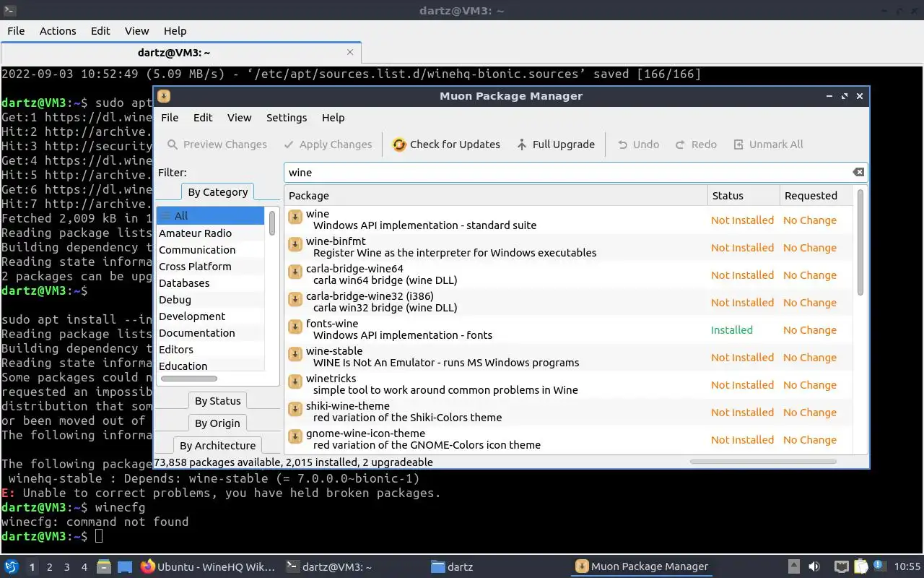Click the show desktop icon in the taskbar
This screenshot has height=578, width=924.
tap(125, 567)
